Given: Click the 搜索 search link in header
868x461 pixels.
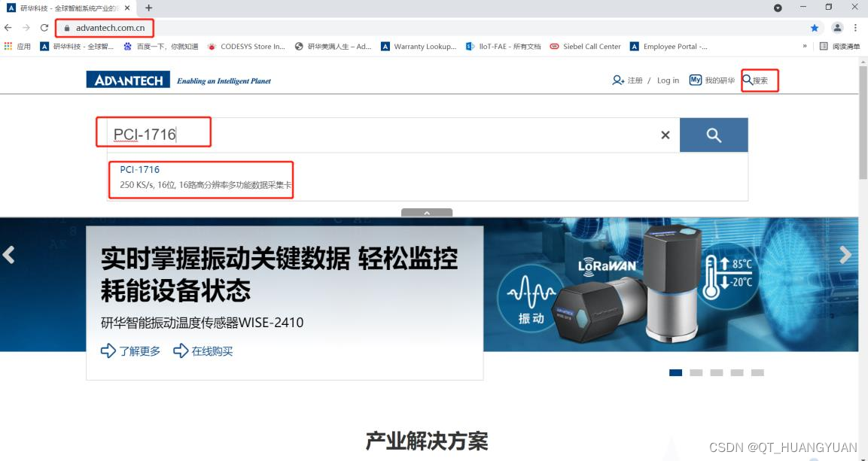Looking at the screenshot, I should pyautogui.click(x=756, y=80).
